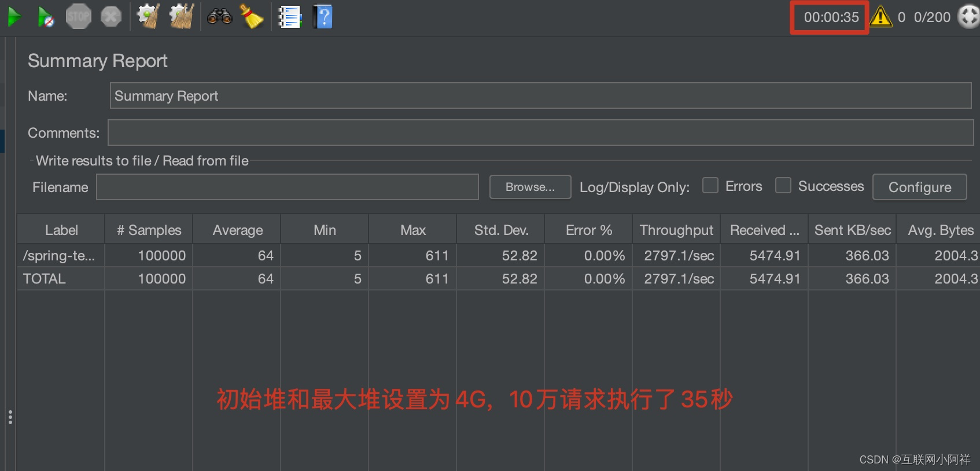Click Start No Pauses icon
The width and height of the screenshot is (980, 471).
pos(46,17)
